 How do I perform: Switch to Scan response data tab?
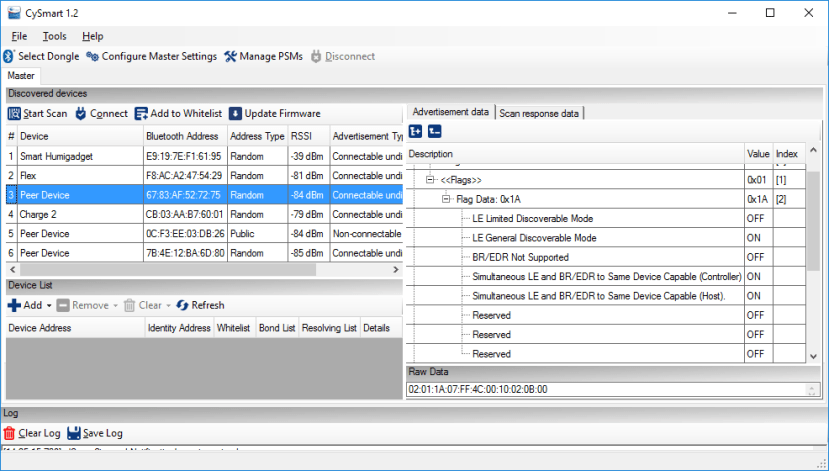coord(539,113)
